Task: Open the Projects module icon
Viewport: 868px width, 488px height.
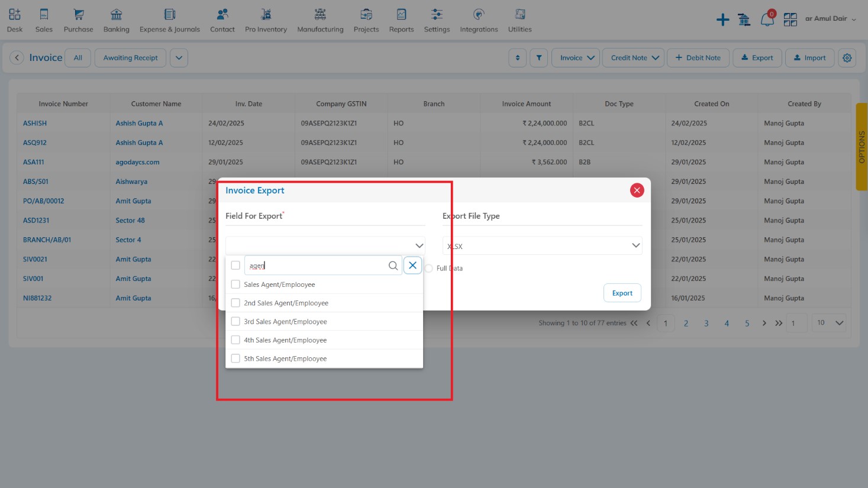Action: click(x=366, y=14)
